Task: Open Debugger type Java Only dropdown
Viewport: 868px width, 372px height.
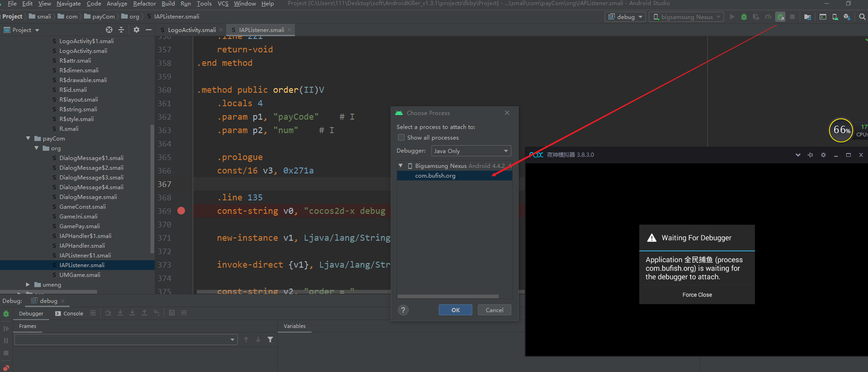Action: coord(471,151)
